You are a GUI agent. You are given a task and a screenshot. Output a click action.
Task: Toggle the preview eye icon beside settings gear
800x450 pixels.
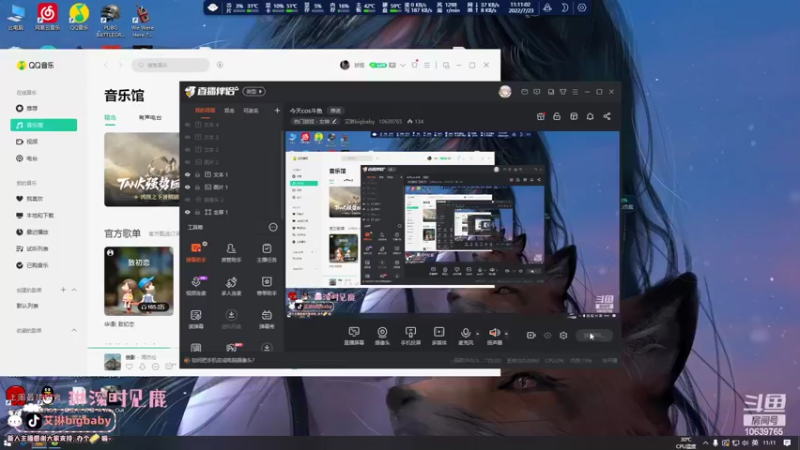coord(547,335)
